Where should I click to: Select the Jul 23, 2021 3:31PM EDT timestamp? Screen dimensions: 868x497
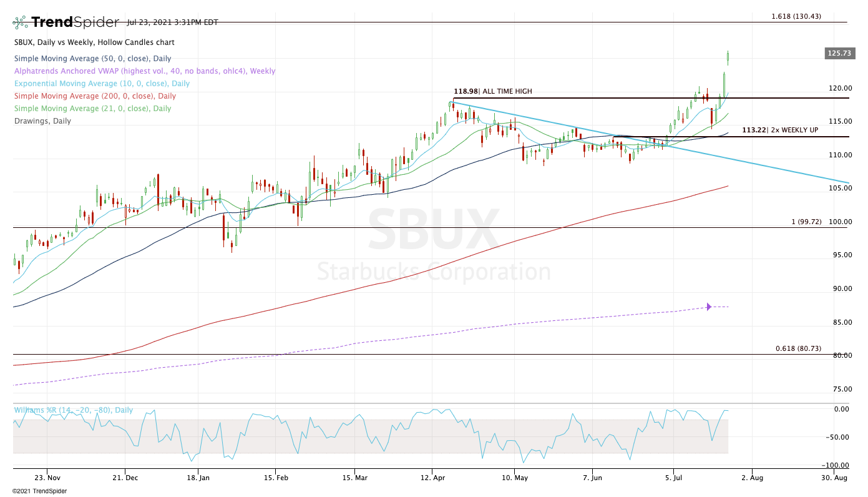point(172,22)
